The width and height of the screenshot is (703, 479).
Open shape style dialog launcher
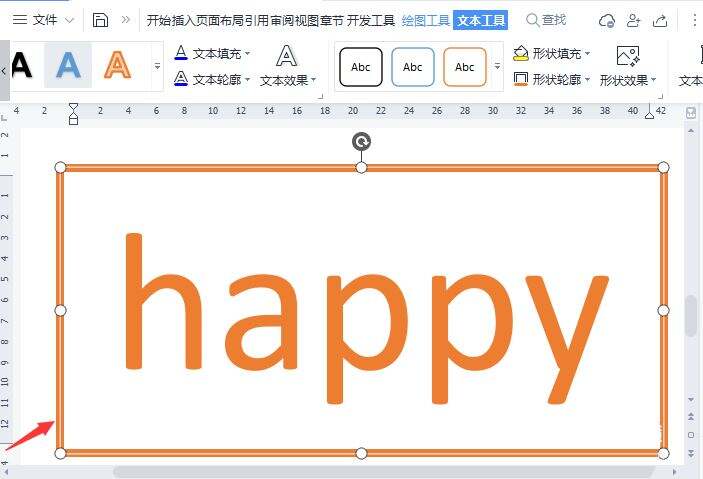pos(660,96)
